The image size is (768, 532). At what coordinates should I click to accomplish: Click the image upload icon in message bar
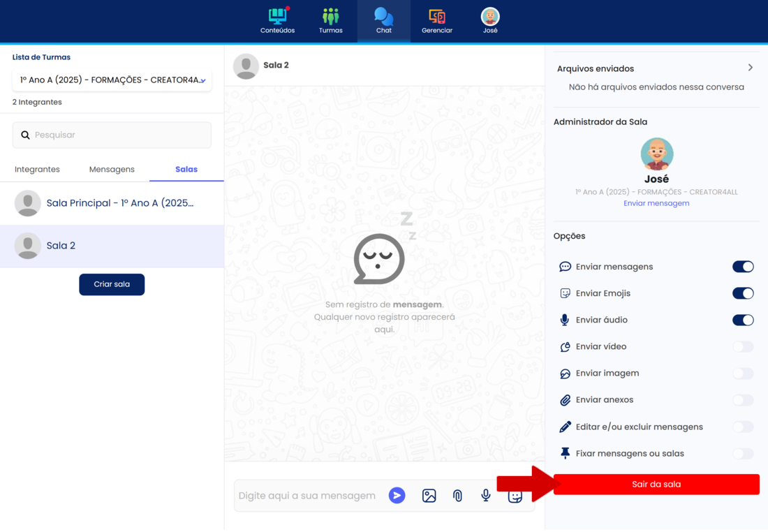(429, 495)
